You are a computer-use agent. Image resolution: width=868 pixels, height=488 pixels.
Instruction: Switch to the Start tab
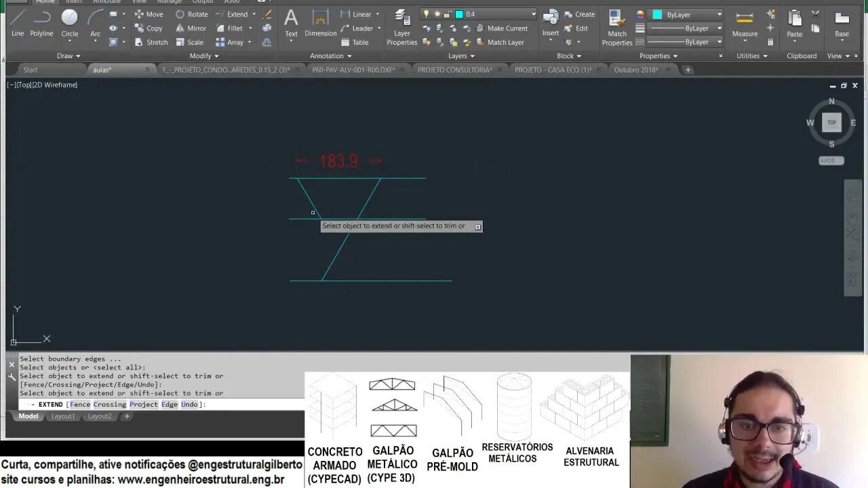click(31, 70)
